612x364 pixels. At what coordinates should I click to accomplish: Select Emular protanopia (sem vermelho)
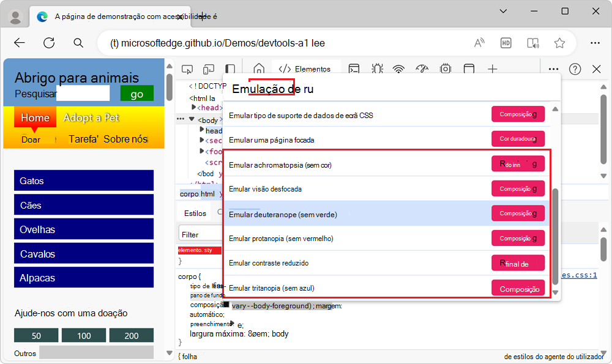tap(386, 238)
